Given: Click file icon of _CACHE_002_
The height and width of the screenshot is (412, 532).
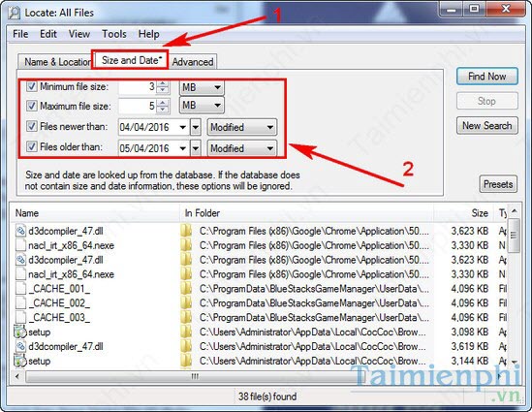Looking at the screenshot, I should click(x=20, y=302).
